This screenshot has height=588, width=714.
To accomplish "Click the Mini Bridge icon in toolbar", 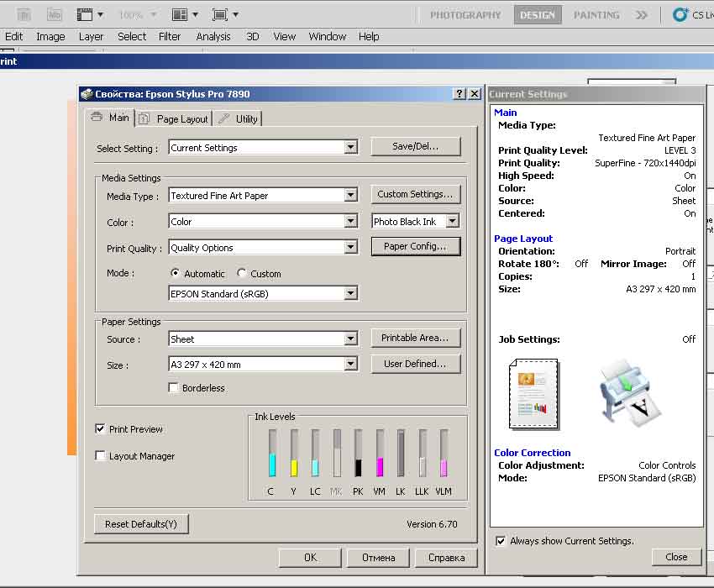I will [x=55, y=14].
